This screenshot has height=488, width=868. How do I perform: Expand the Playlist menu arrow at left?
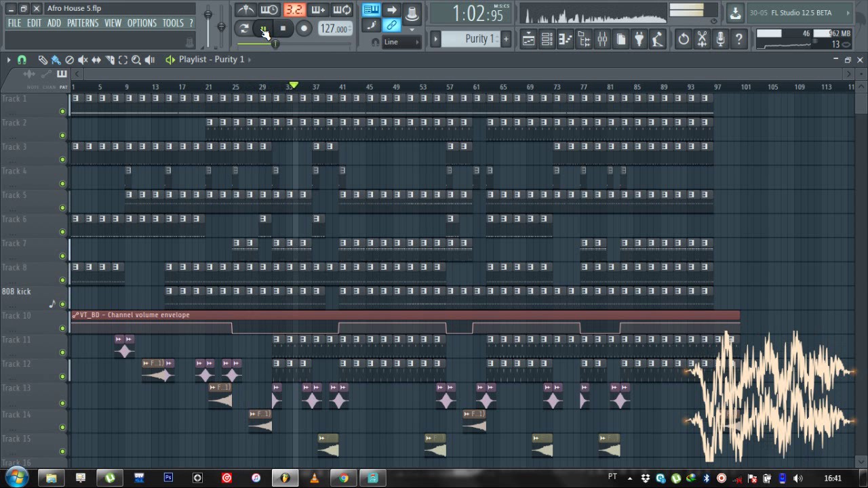(x=8, y=60)
